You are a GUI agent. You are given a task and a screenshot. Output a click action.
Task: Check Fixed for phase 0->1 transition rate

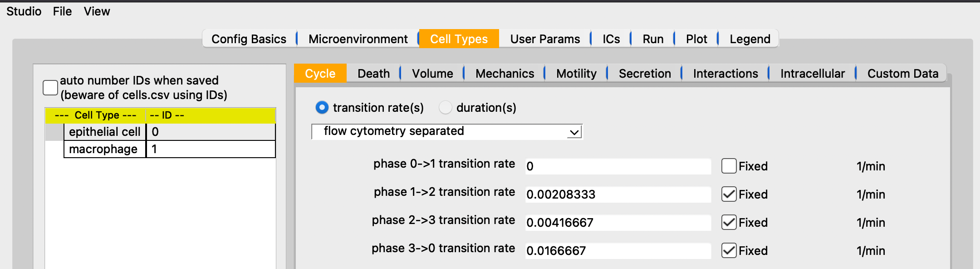click(729, 166)
